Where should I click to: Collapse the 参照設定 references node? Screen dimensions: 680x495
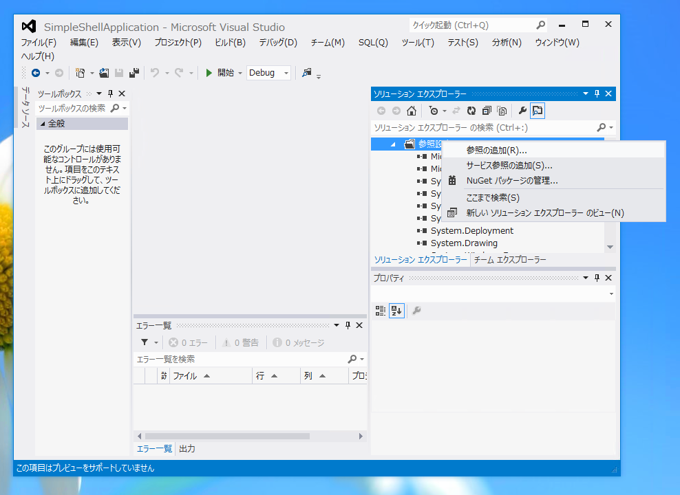point(393,144)
